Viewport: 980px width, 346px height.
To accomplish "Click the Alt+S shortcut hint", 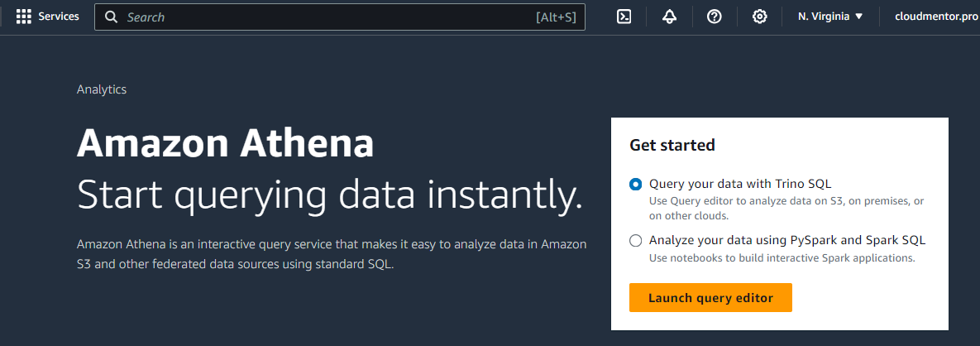I will pos(555,17).
